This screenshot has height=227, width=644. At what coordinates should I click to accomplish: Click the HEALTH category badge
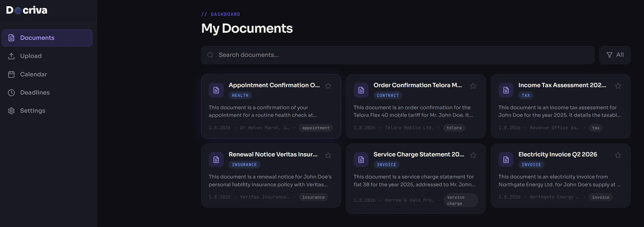pyautogui.click(x=240, y=95)
